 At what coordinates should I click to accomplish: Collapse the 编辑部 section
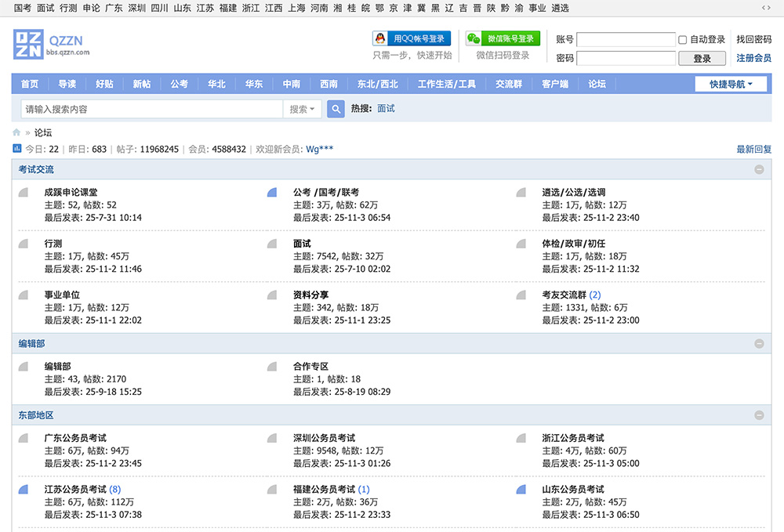pos(758,343)
